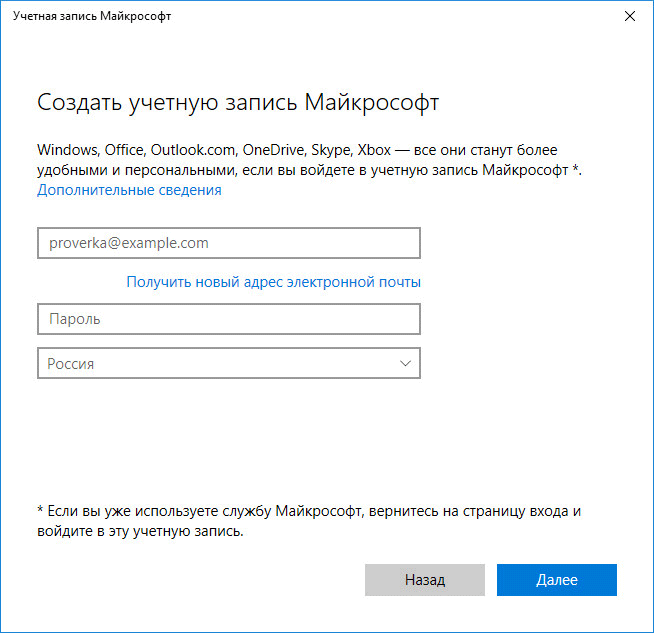Click the Назад button
Viewport: 654px width, 633px height.
coord(425,580)
